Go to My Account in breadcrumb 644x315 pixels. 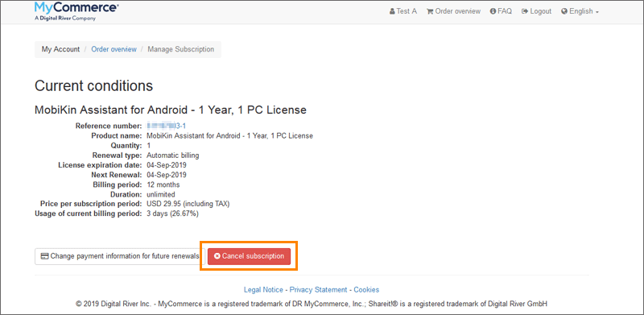[x=60, y=49]
